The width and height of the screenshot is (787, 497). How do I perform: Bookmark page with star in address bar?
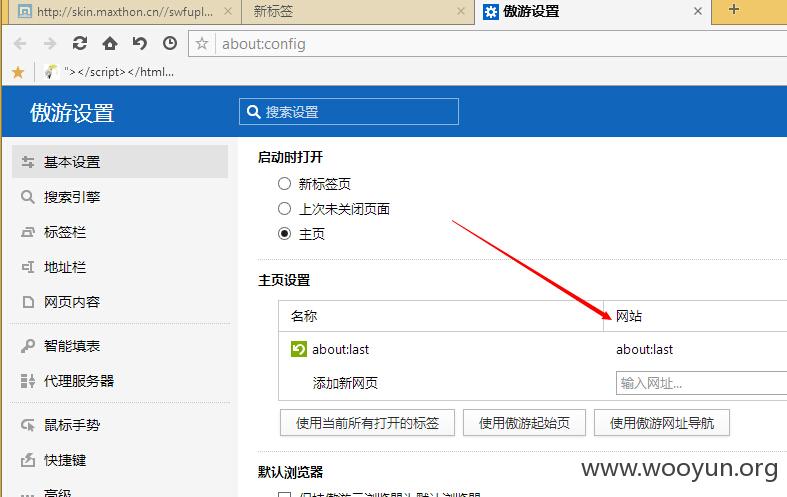(x=202, y=44)
